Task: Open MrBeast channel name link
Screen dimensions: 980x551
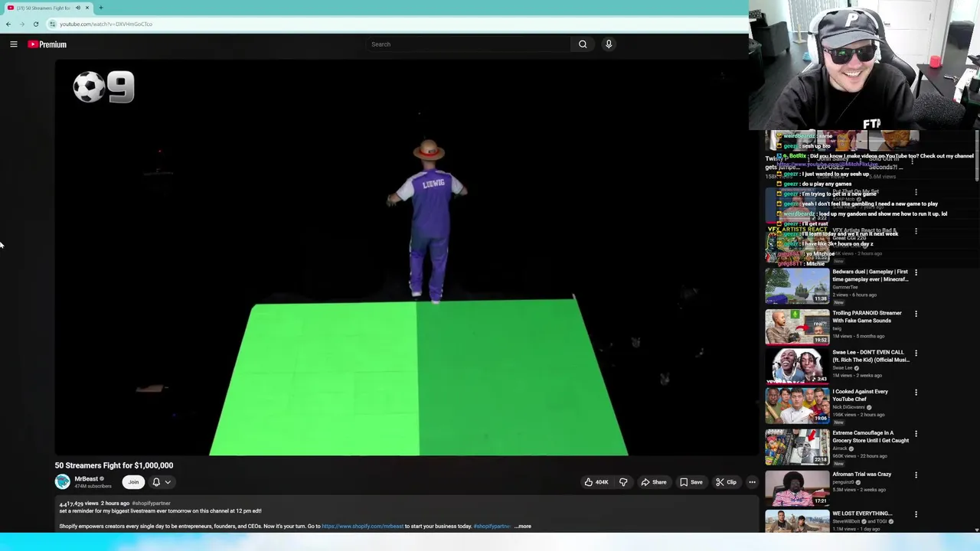Action: click(86, 479)
